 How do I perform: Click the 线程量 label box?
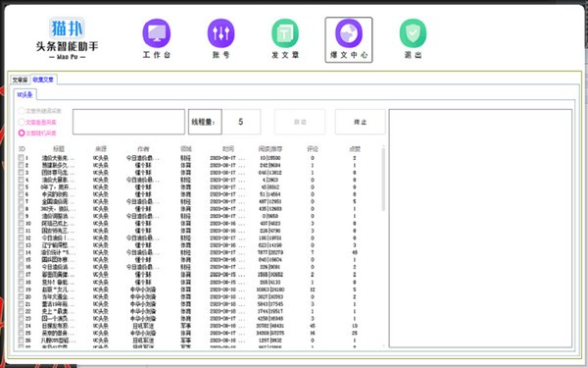click(205, 122)
